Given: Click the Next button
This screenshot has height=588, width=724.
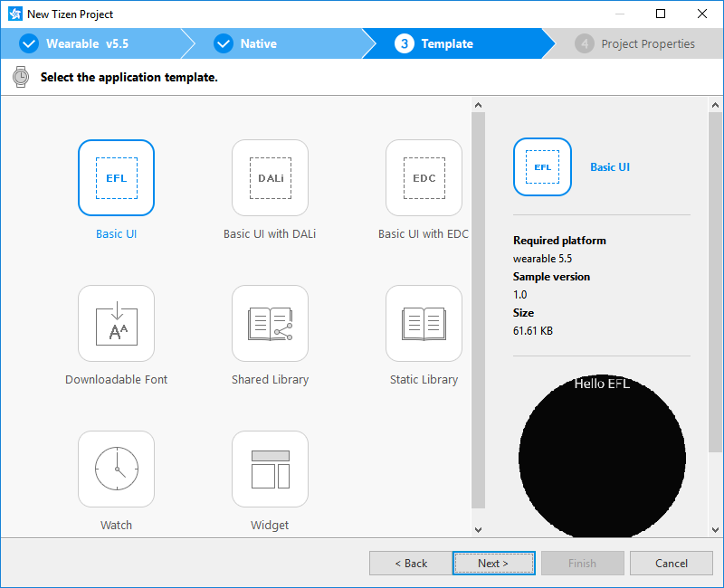Looking at the screenshot, I should (x=493, y=563).
